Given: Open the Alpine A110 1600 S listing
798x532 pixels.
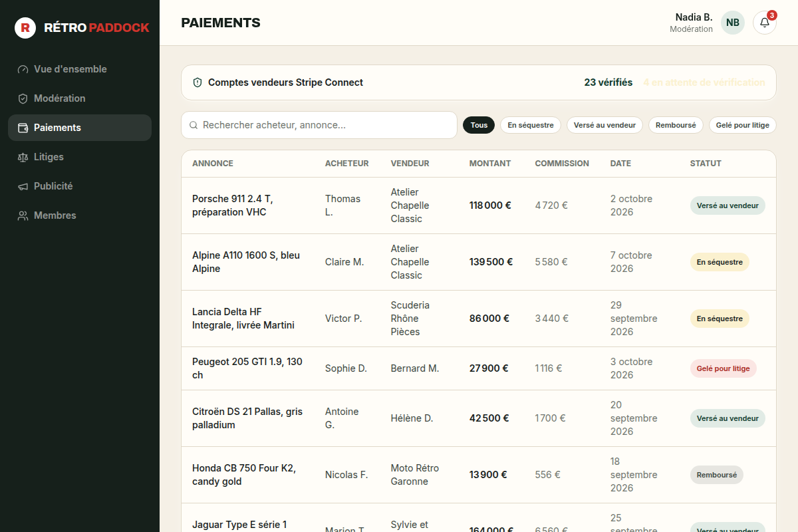Looking at the screenshot, I should [246, 262].
